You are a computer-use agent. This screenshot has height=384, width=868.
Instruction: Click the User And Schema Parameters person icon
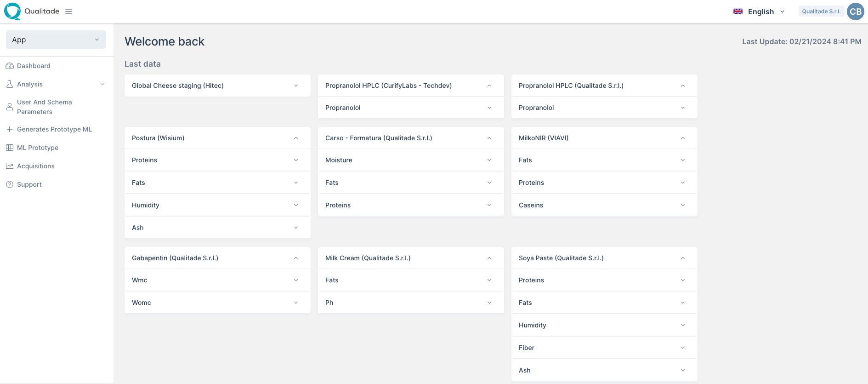10,107
